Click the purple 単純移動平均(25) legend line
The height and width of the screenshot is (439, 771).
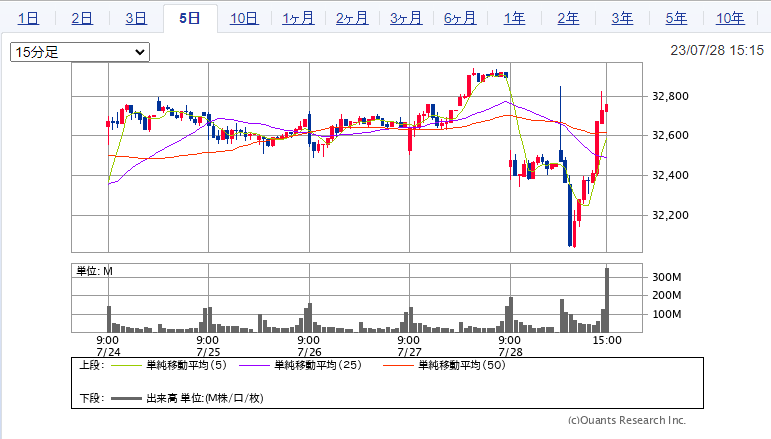254,365
